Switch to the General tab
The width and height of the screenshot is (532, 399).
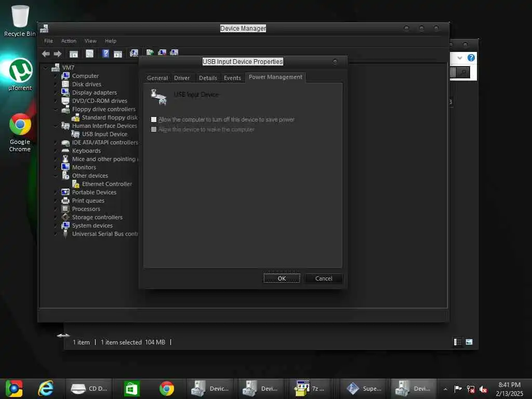(x=157, y=78)
